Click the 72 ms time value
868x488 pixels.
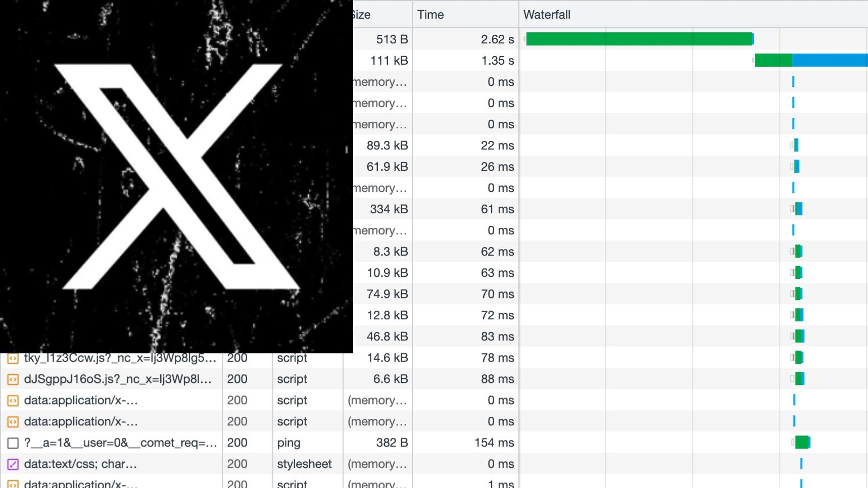[x=497, y=315]
